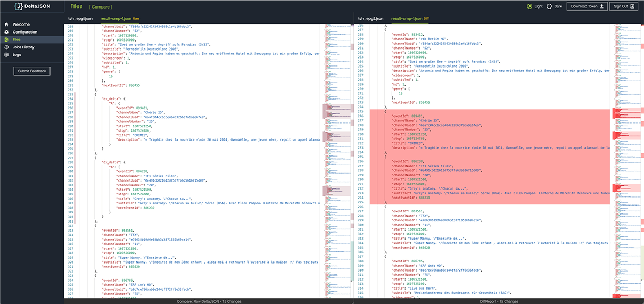Image resolution: width=644 pixels, height=304 pixels.
Task: Click the Configuration gear icon in sidebar
Action: (x=6, y=32)
